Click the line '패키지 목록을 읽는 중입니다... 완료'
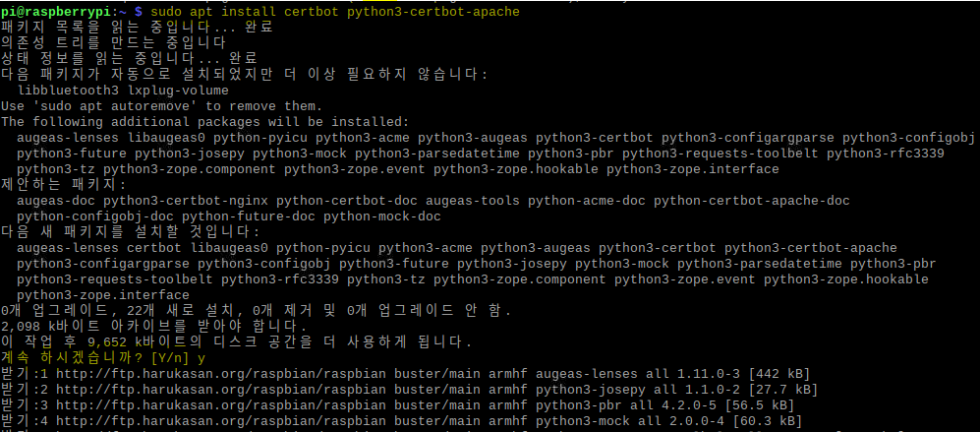This screenshot has height=432, width=980. coord(138,28)
